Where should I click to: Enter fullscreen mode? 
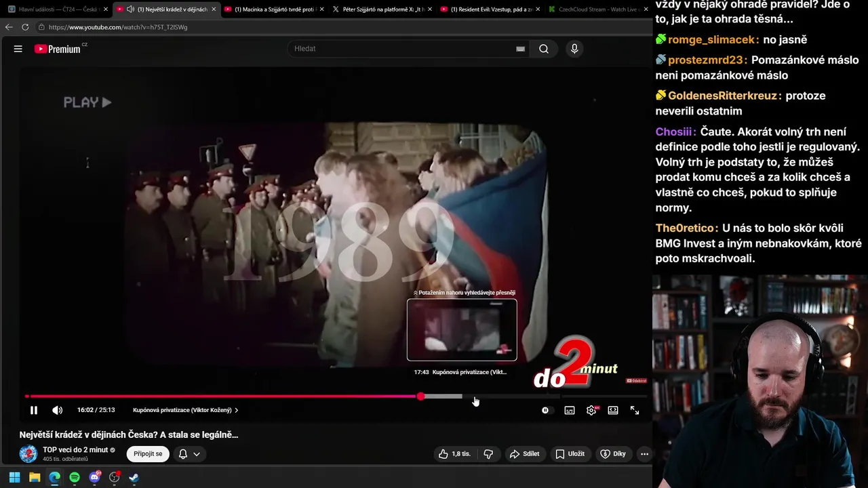pos(635,410)
